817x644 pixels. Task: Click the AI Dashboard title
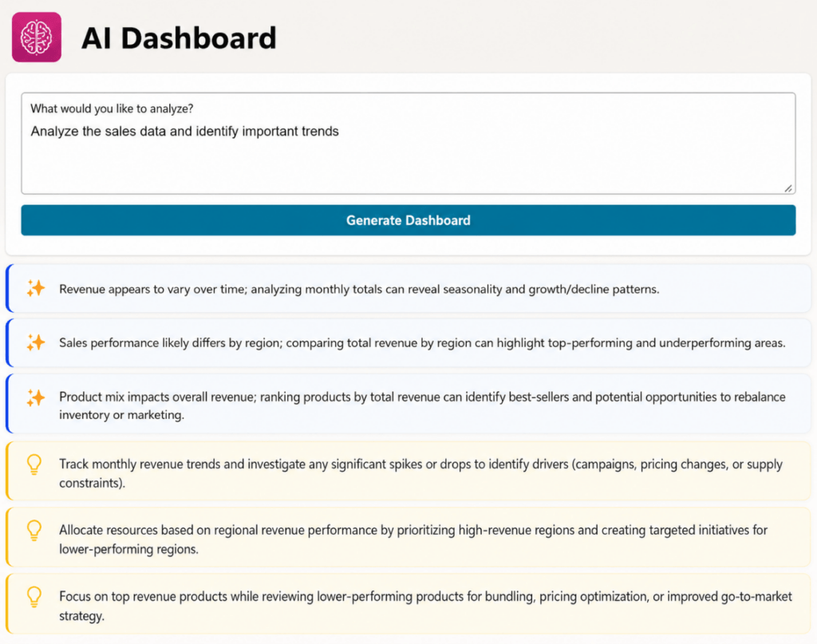point(179,38)
